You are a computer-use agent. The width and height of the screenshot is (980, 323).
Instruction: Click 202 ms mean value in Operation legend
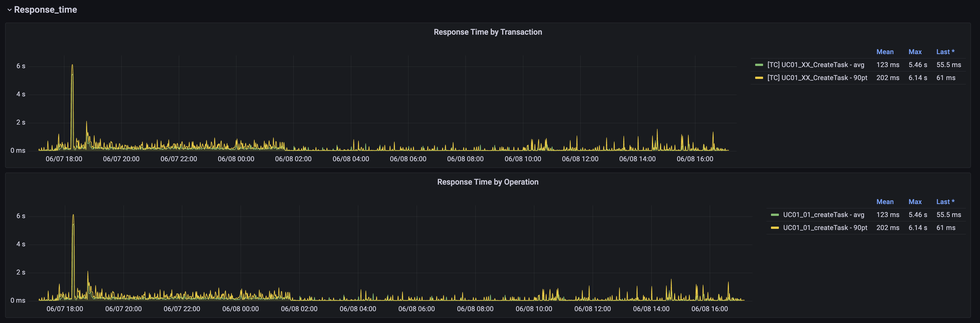(x=888, y=228)
